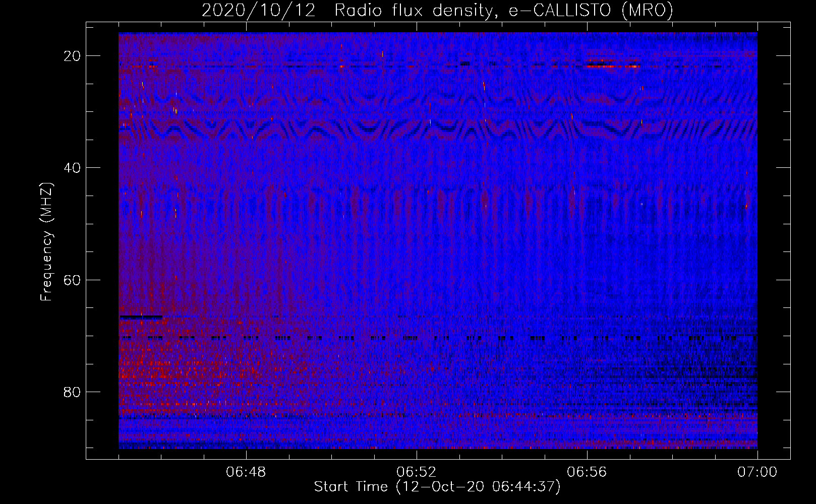Click the '80' frequency tick label
816x504 pixels.
click(73, 392)
